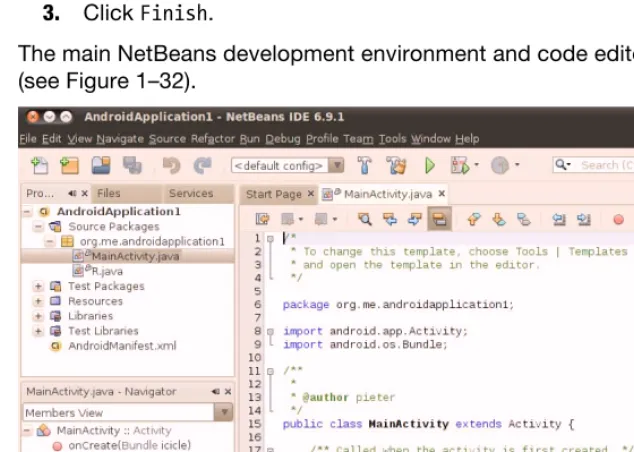This screenshot has width=634, height=452.
Task: Close the MainActivity.java editor tab
Action: [442, 194]
